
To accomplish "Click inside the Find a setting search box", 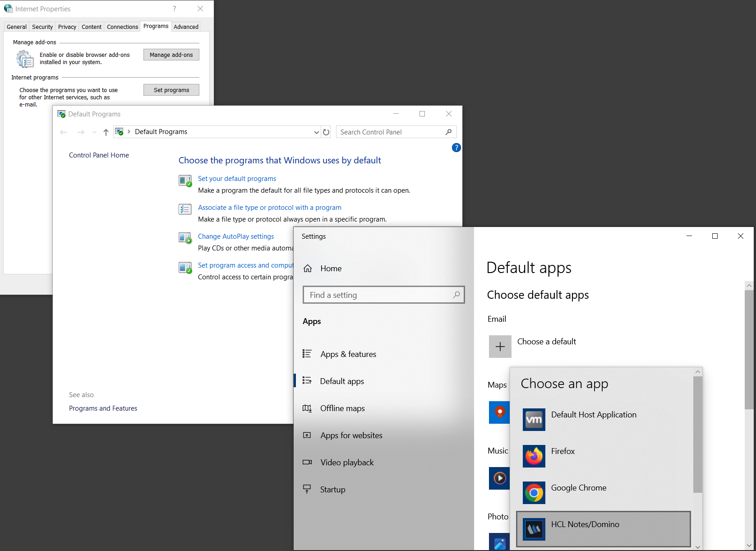I will [x=379, y=295].
